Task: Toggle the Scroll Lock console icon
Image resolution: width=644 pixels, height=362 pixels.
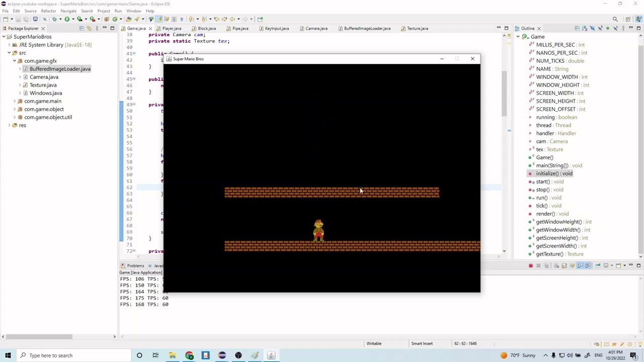Action: point(565,265)
